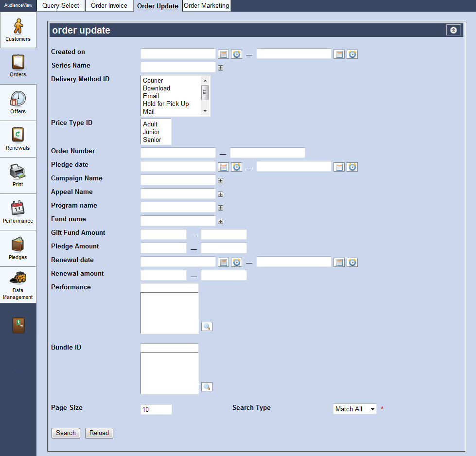The height and width of the screenshot is (456, 476).
Task: Click the Performance search magnifier icon
Action: point(207,326)
